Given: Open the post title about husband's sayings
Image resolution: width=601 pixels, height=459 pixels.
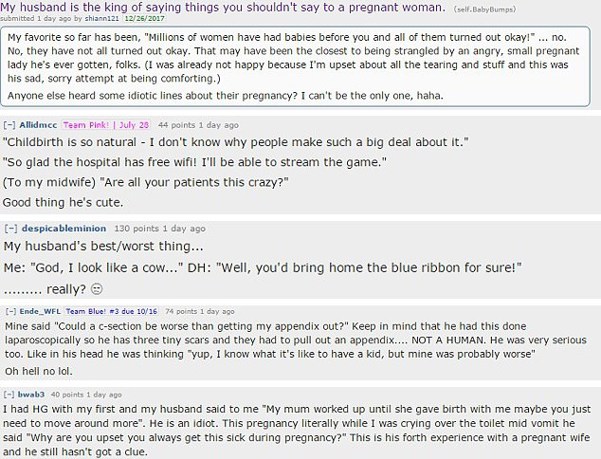Looking at the screenshot, I should 223,7.
